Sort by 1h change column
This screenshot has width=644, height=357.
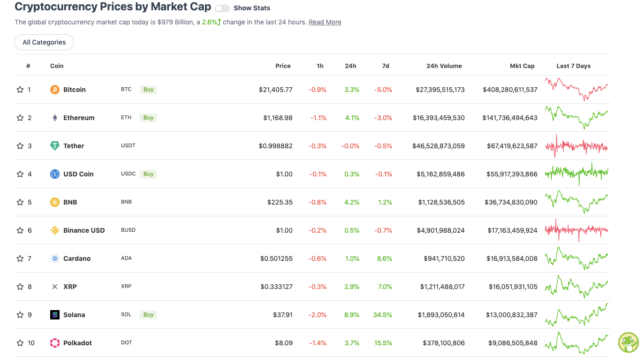tap(320, 66)
